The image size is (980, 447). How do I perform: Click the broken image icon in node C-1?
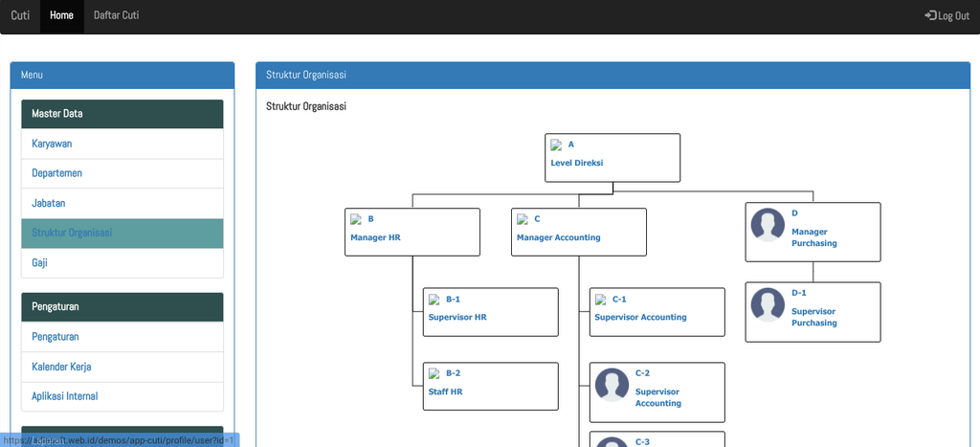(600, 301)
